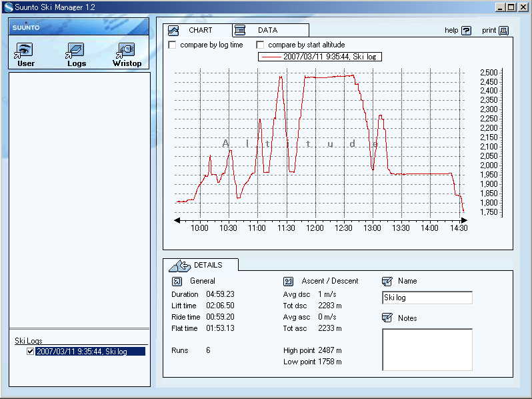
Task: Click the Wristop button label
Action: (x=127, y=63)
